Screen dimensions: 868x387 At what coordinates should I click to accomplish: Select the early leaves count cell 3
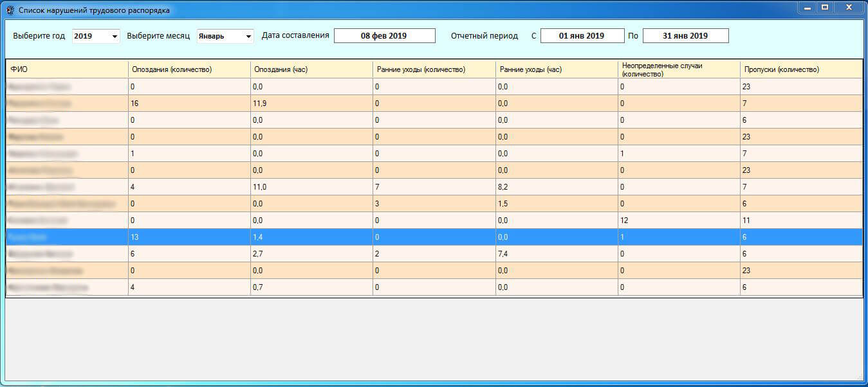434,204
